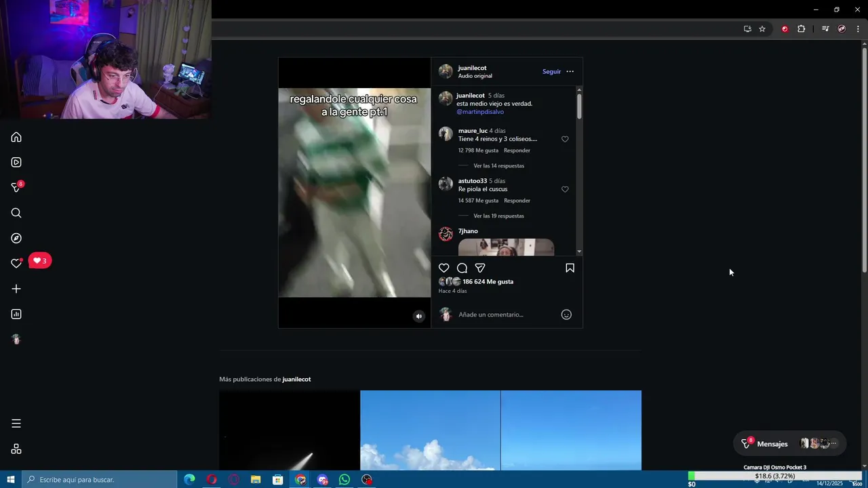868x488 pixels.
Task: Open the Windows Start menu
Action: tap(11, 479)
